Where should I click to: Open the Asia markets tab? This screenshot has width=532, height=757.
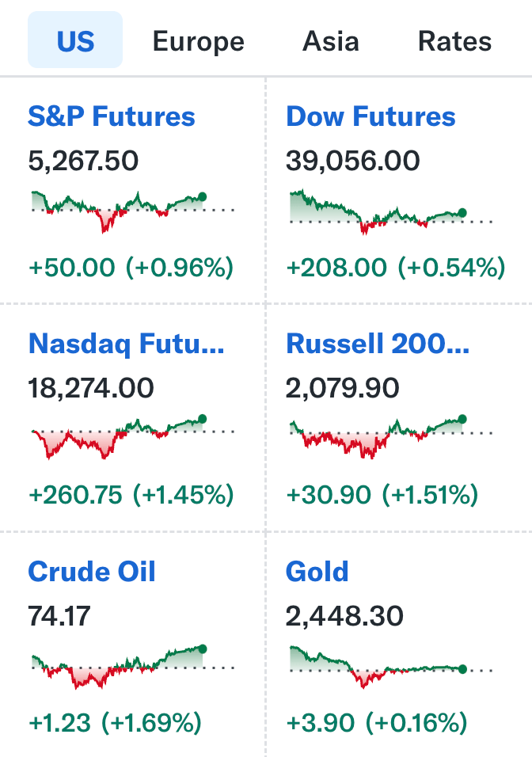coord(330,40)
